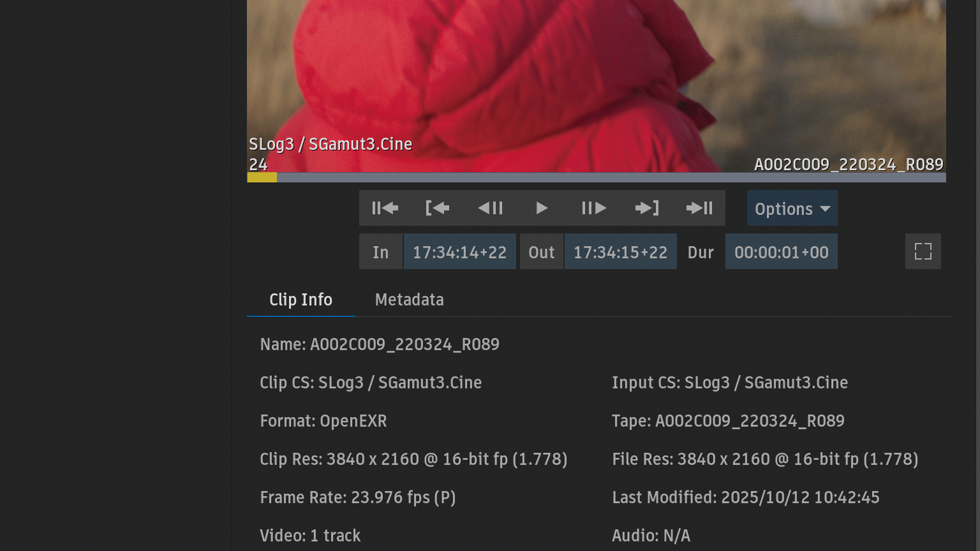This screenshot has height=551, width=980.
Task: Switch to the Clip Info tab
Action: coord(301,300)
